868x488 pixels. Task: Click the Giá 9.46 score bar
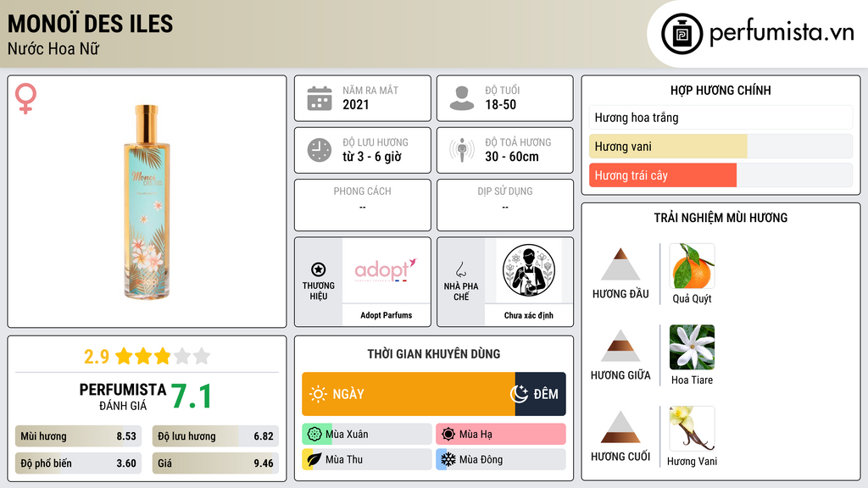(x=215, y=463)
